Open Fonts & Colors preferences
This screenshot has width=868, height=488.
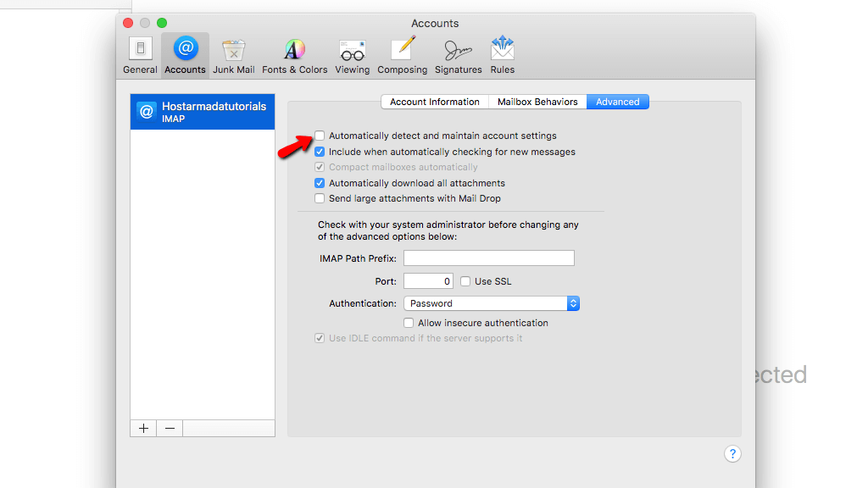point(294,55)
